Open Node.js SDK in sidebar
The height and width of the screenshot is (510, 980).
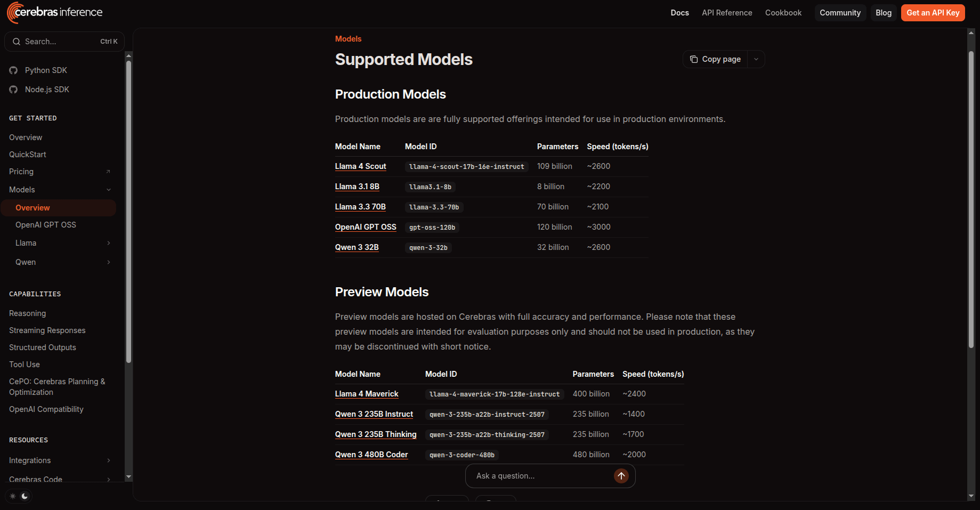click(47, 90)
